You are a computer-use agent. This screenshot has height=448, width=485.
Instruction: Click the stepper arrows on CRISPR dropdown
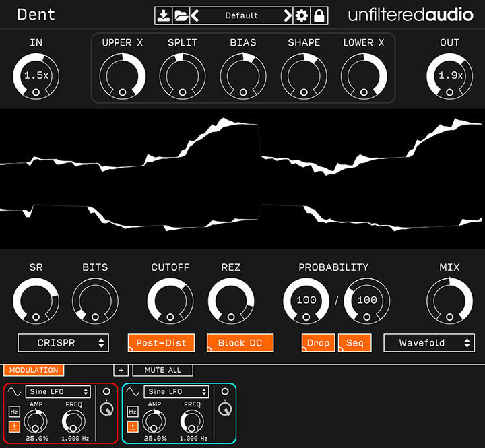101,343
